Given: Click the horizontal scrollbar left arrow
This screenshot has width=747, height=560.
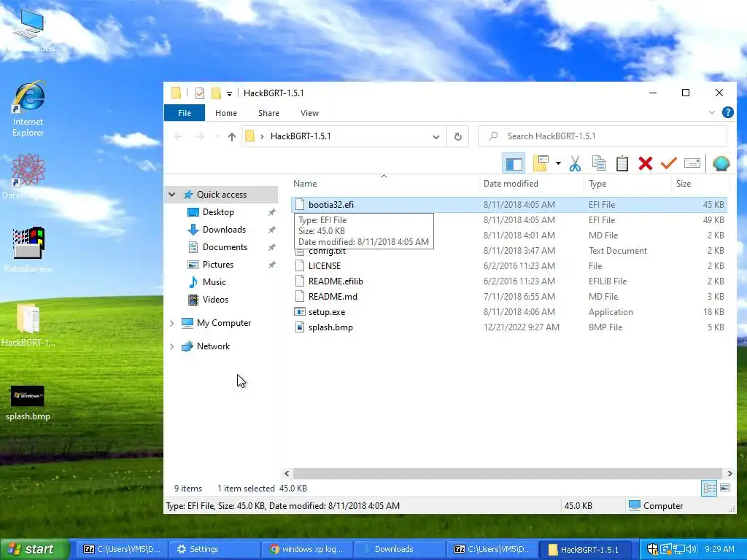Looking at the screenshot, I should tap(286, 473).
